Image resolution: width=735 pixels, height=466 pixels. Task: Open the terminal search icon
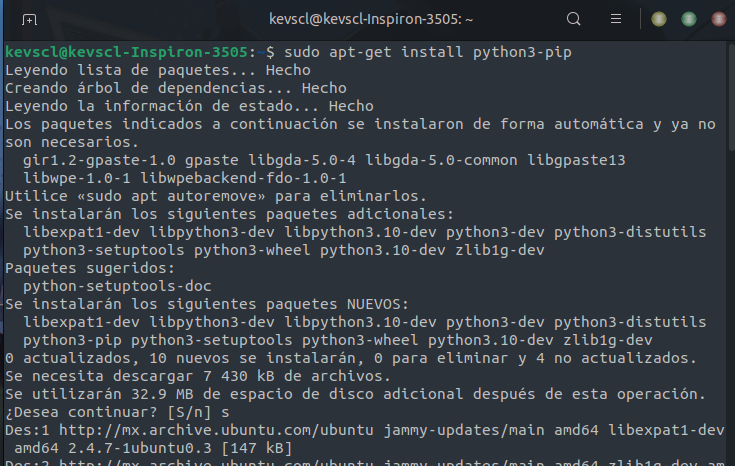573,19
